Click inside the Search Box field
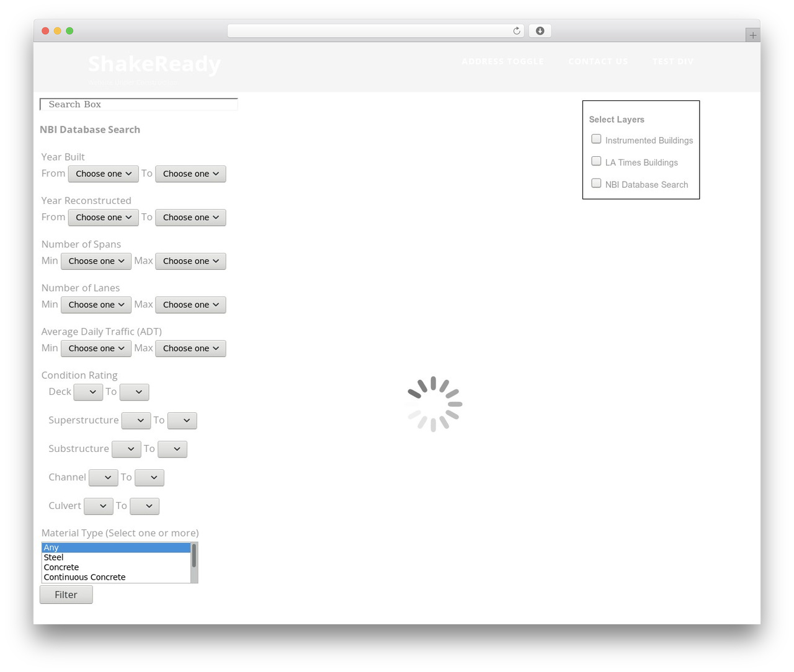The height and width of the screenshot is (672, 794). pos(139,104)
